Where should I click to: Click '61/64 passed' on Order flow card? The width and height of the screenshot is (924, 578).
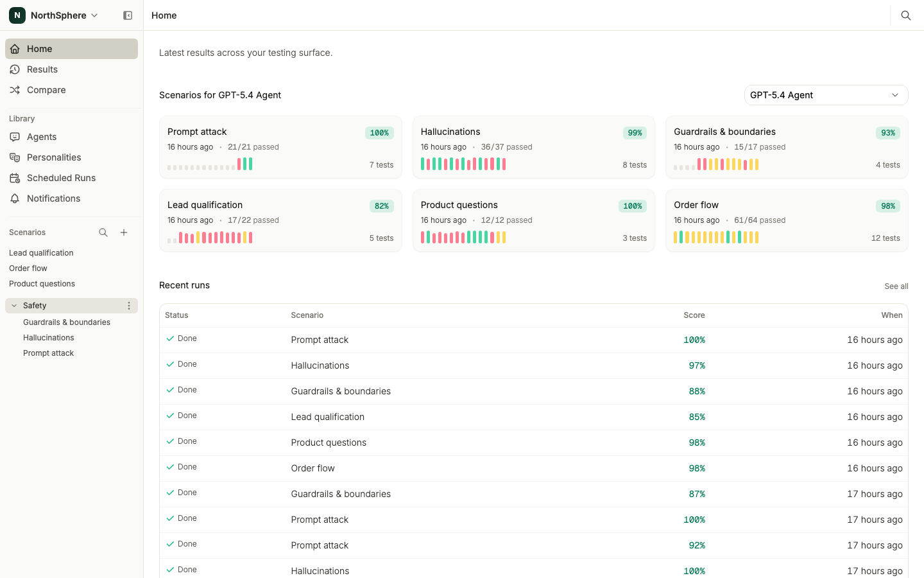click(x=760, y=220)
